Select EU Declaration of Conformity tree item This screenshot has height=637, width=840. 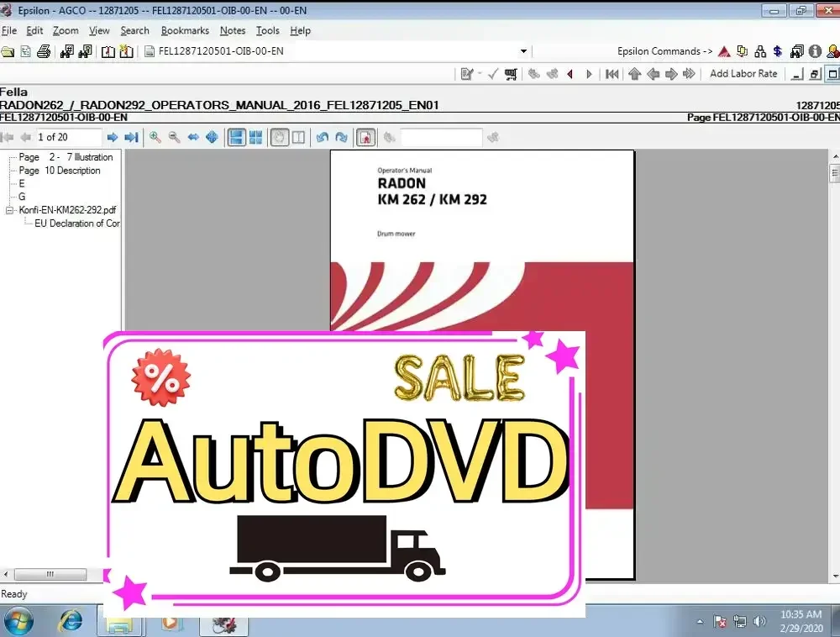[x=77, y=223]
